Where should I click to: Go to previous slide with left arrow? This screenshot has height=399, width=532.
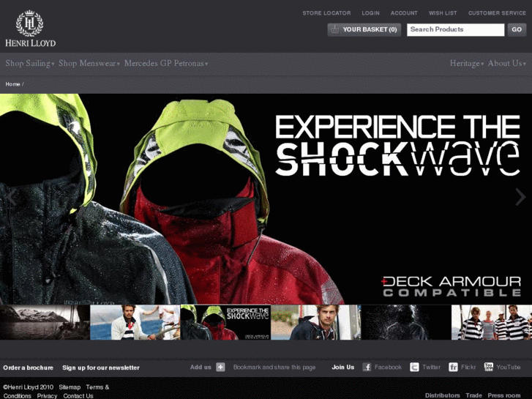[11, 198]
